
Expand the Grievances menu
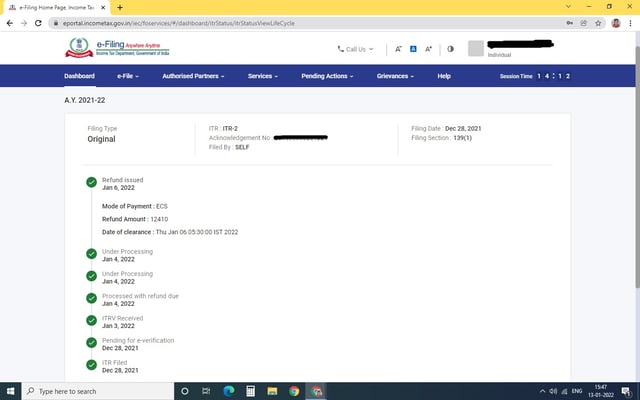[x=395, y=76]
